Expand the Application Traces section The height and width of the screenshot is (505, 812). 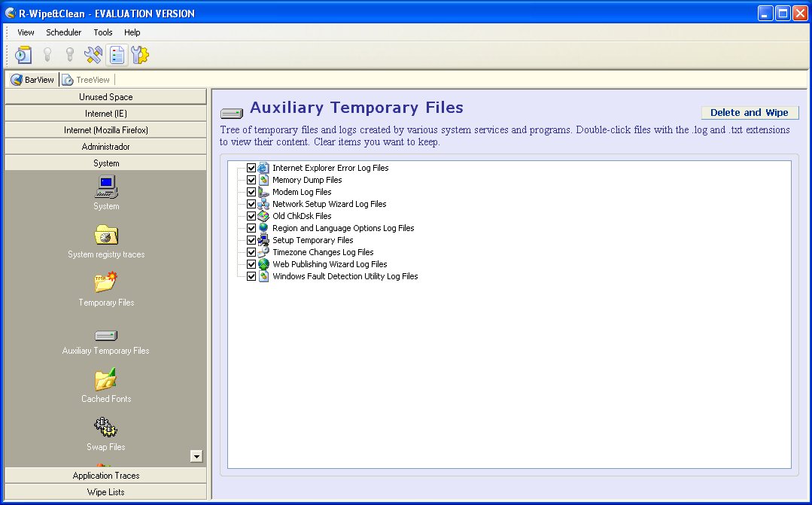pyautogui.click(x=105, y=476)
